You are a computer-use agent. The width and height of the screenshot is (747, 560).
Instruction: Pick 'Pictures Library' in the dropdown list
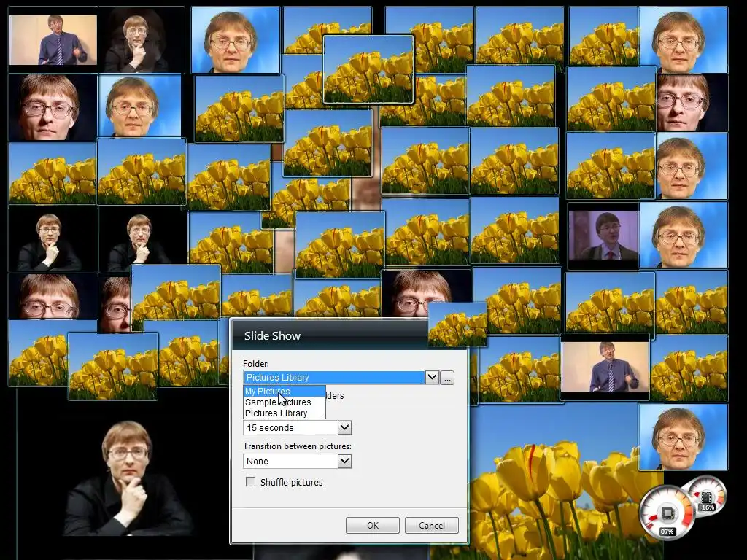(285, 413)
